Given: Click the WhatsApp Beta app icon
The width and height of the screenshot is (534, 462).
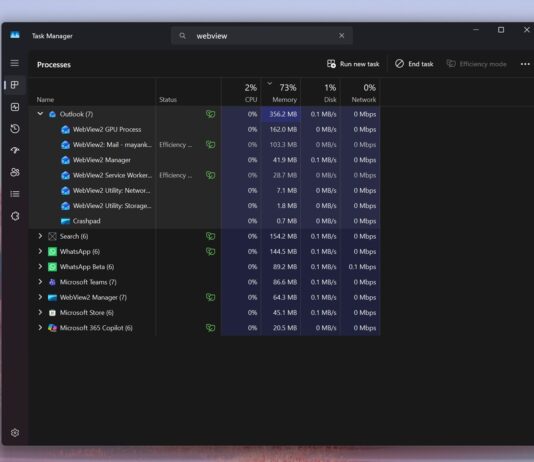Looking at the screenshot, I should pyautogui.click(x=52, y=267).
